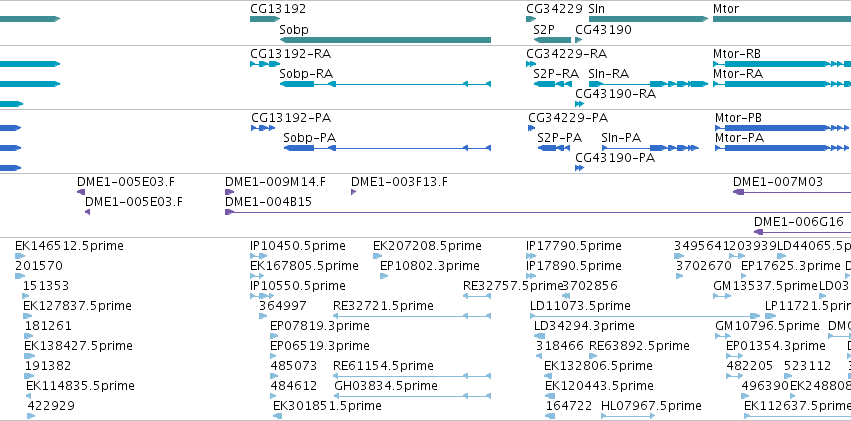
Task: Open the CG34229-PA protein label
Action: pyautogui.click(x=568, y=118)
